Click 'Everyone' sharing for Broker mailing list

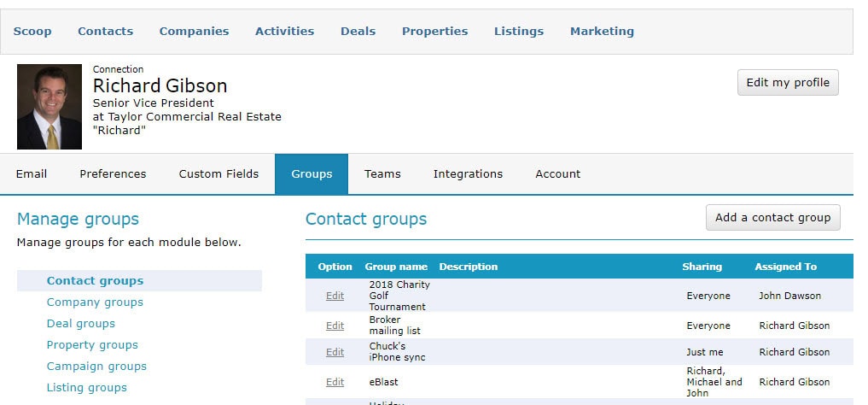tap(708, 326)
